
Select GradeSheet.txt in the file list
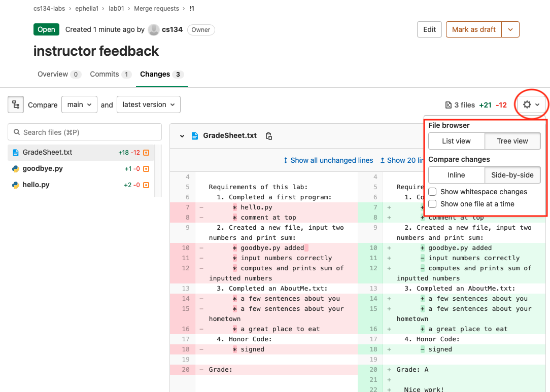click(x=81, y=153)
